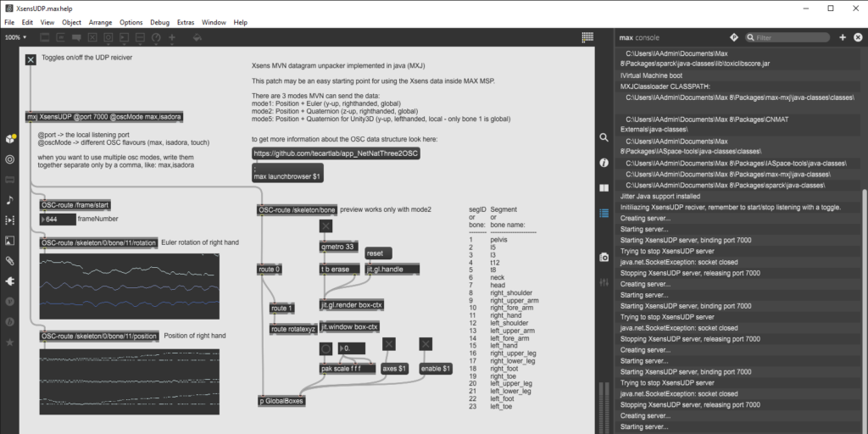Click the reset message box
Screen dimensions: 868x434
pyautogui.click(x=379, y=253)
